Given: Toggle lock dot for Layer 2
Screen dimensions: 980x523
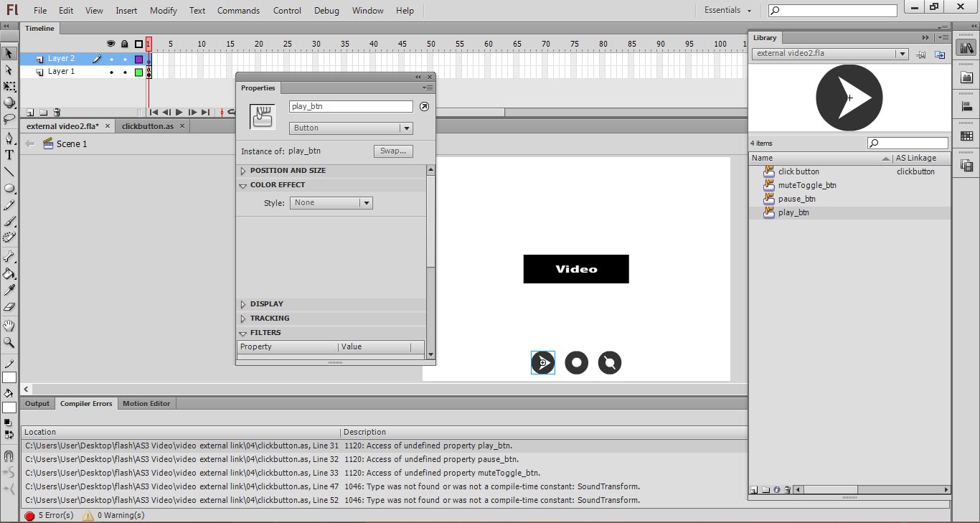Looking at the screenshot, I should (x=125, y=59).
